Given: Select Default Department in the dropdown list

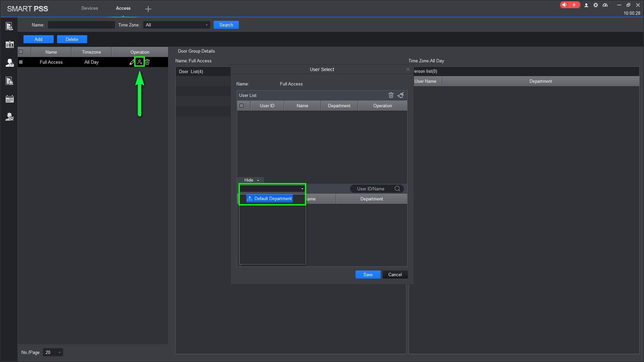Looking at the screenshot, I should [x=273, y=199].
